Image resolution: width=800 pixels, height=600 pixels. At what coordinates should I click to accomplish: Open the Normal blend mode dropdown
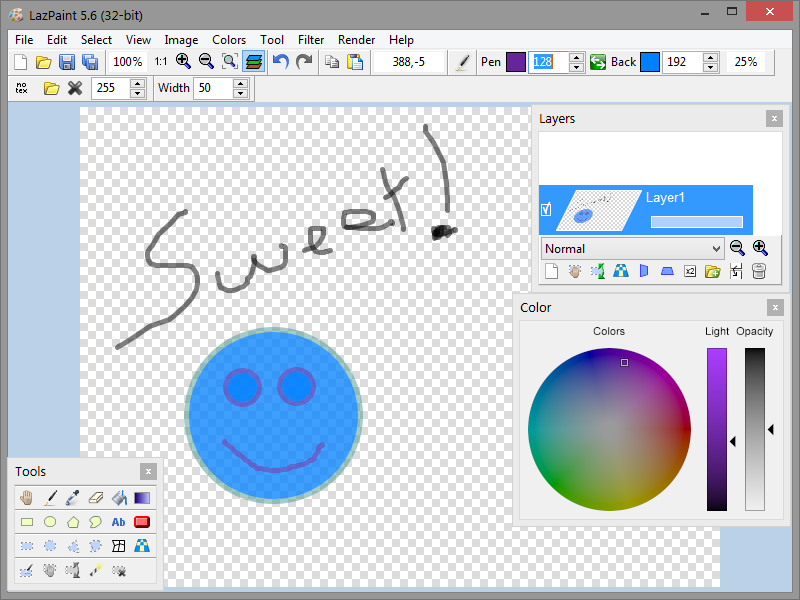632,248
